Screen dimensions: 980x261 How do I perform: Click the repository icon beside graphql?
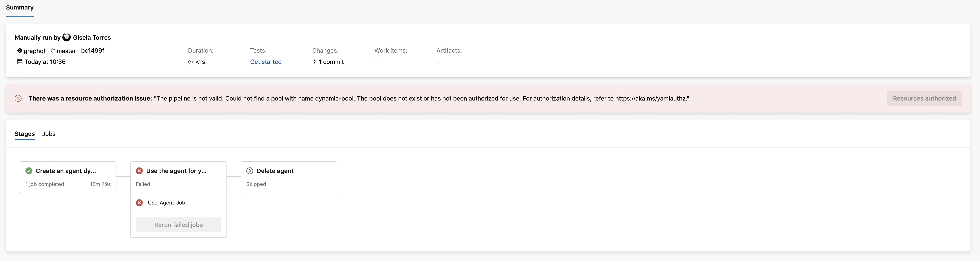[19, 51]
